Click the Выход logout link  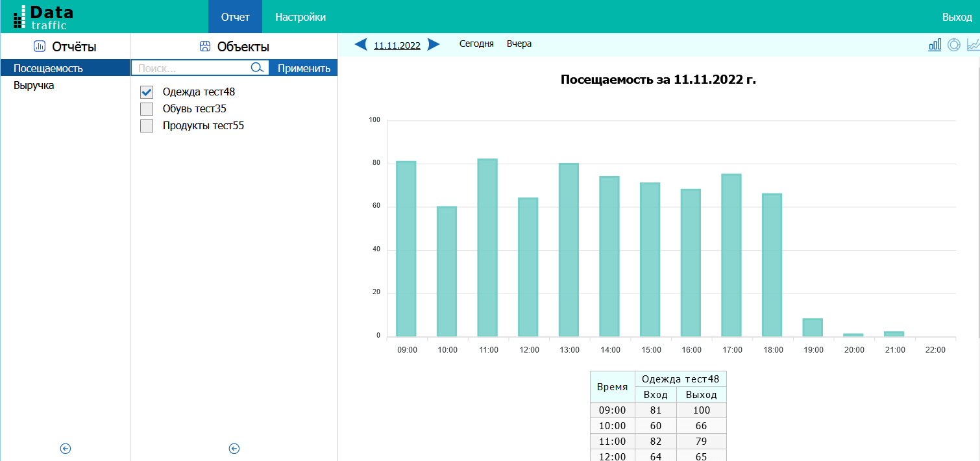pos(957,17)
